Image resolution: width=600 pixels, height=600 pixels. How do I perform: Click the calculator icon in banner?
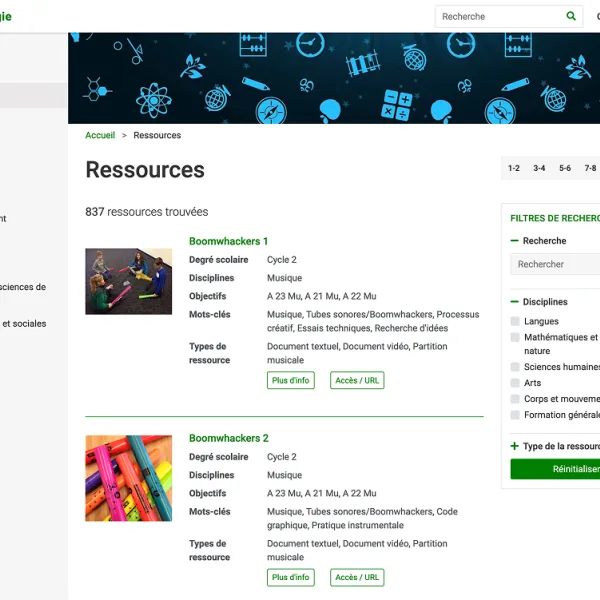coord(397,104)
